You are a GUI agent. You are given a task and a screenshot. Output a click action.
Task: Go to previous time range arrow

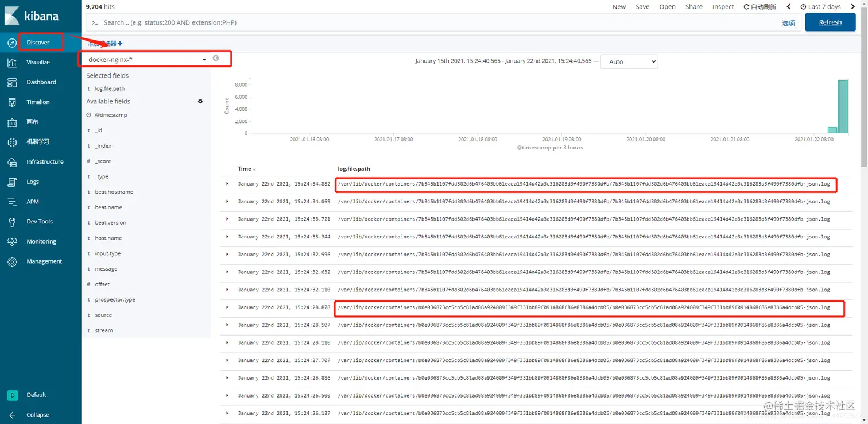click(x=788, y=7)
